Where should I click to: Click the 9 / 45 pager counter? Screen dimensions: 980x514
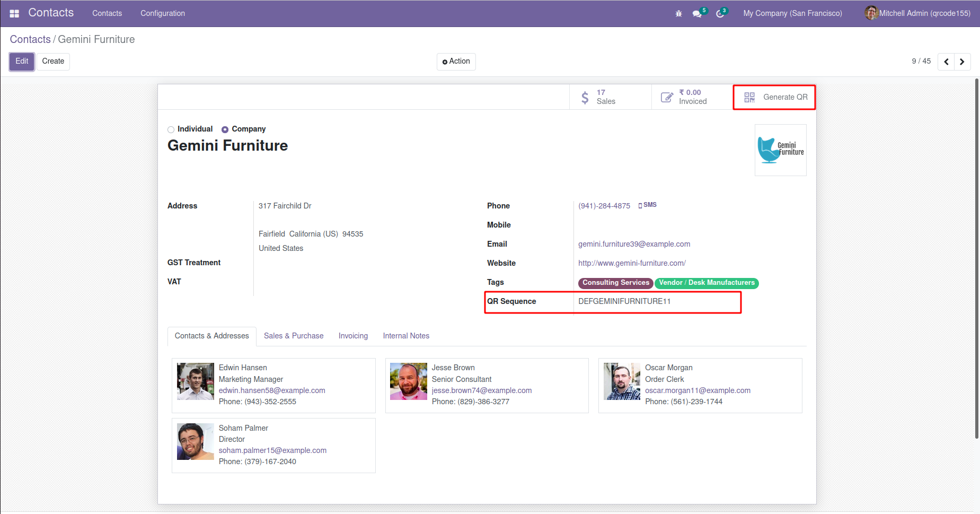tap(921, 61)
